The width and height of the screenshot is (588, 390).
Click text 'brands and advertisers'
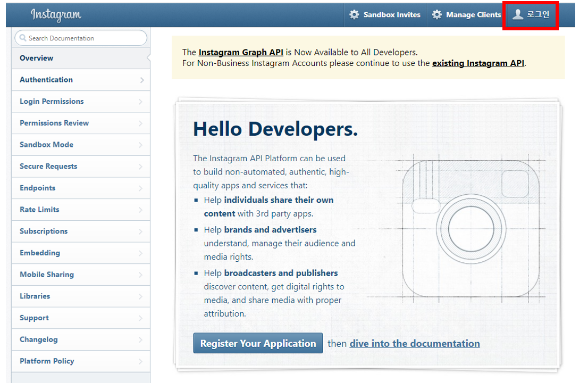(x=270, y=230)
